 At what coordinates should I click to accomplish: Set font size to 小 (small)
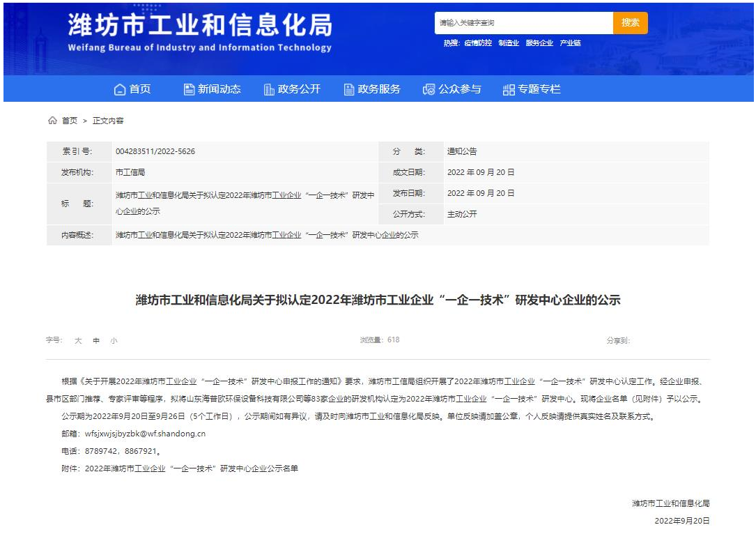click(x=114, y=341)
